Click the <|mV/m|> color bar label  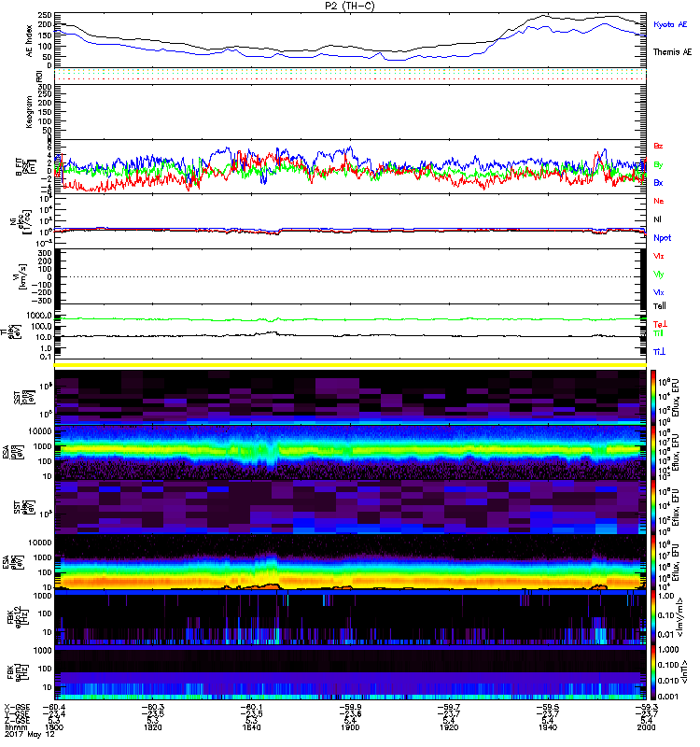click(x=680, y=617)
